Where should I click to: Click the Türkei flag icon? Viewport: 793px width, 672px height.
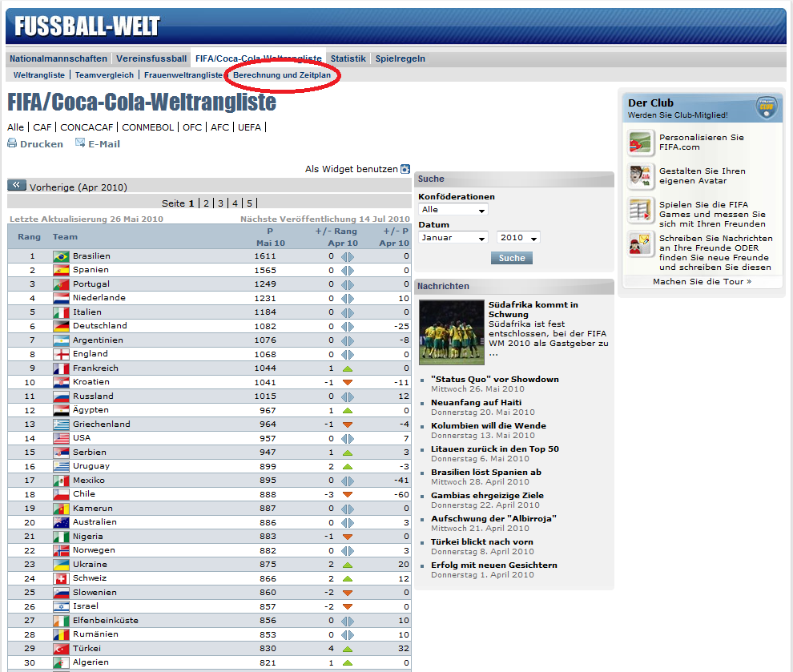61,649
